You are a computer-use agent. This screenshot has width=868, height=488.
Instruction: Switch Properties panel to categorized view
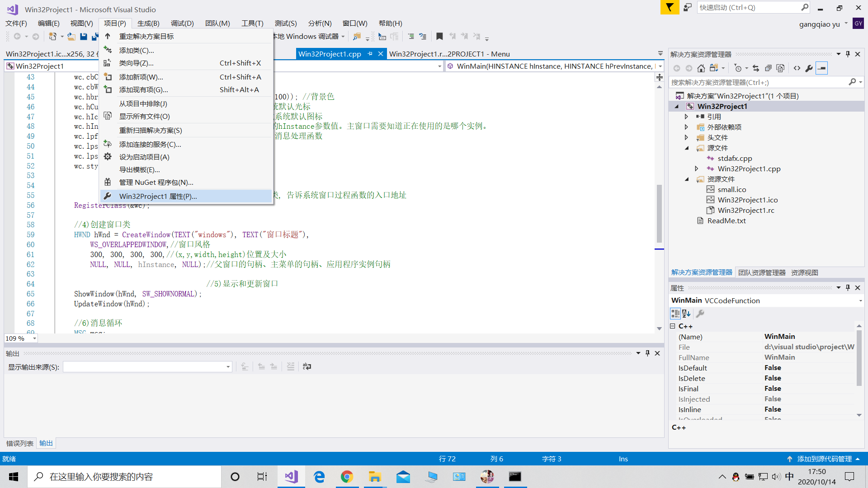pos(675,314)
